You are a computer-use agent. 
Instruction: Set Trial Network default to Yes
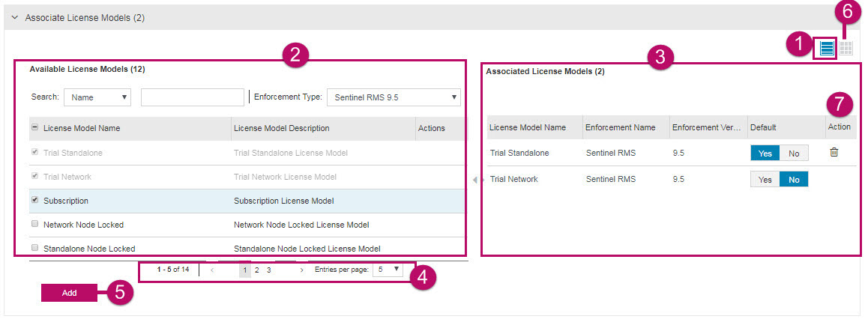(765, 180)
